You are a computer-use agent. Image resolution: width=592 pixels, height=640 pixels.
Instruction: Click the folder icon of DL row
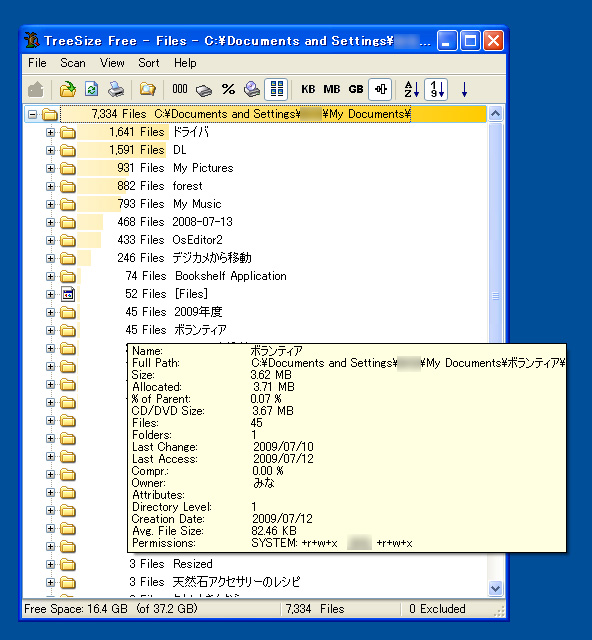tap(68, 151)
